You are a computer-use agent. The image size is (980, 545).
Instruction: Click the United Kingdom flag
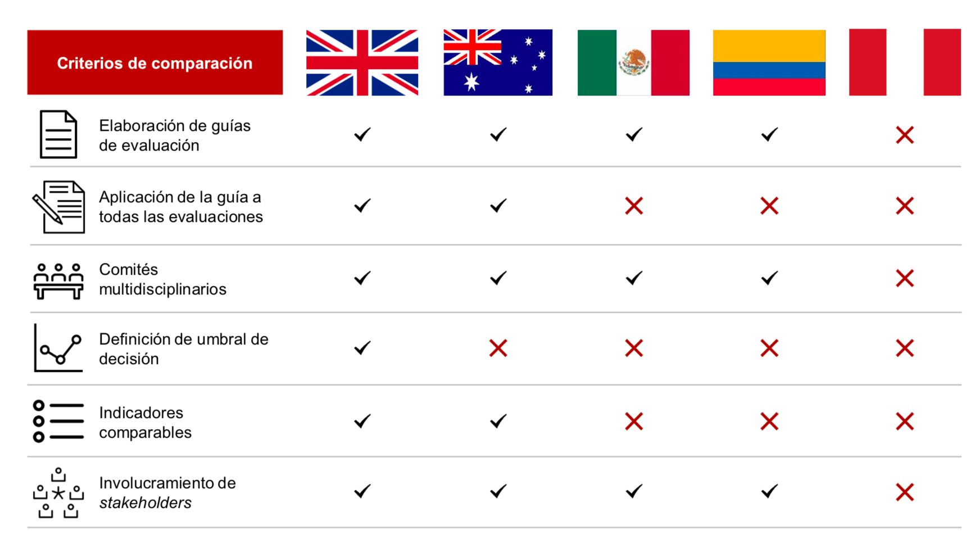(362, 63)
